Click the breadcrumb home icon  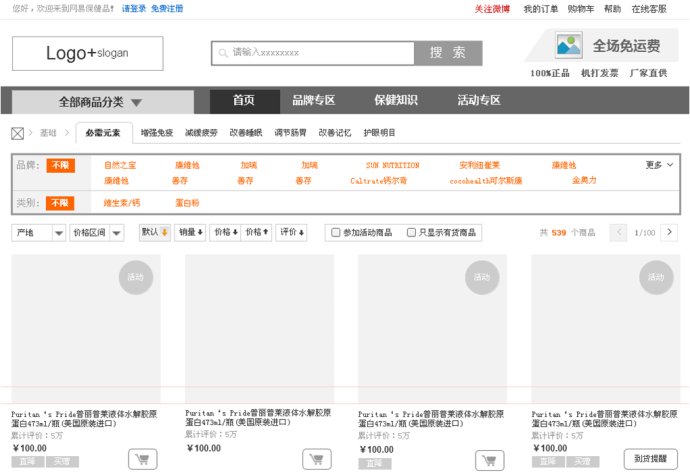coord(17,133)
